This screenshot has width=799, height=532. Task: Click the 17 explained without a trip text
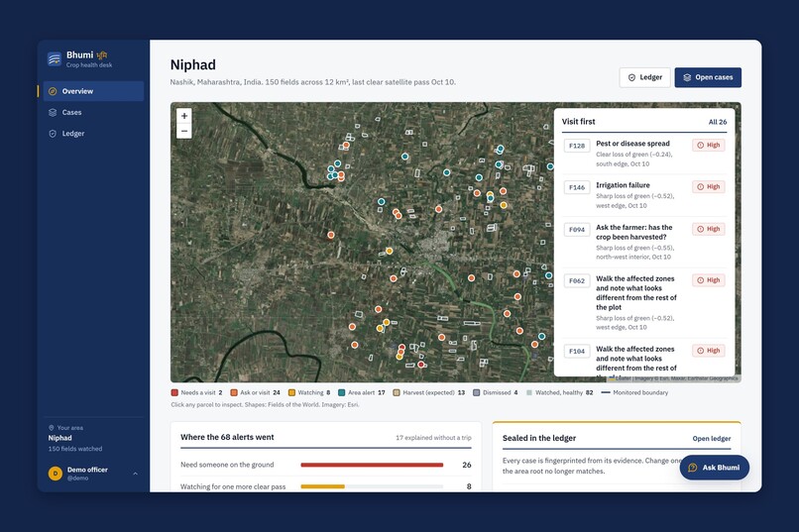click(x=433, y=437)
